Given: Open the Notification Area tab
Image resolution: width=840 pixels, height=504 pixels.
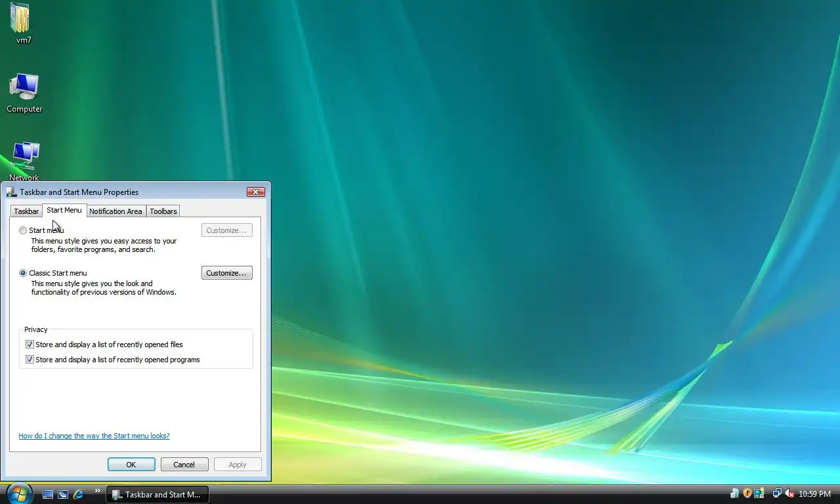Looking at the screenshot, I should point(115,211).
